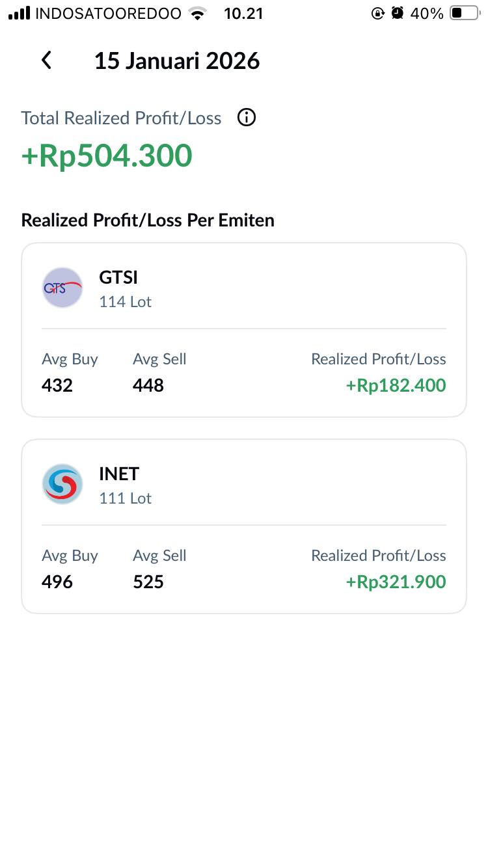The height and width of the screenshot is (868, 488).
Task: Tap the INET Avg Sell value 525
Action: [148, 582]
